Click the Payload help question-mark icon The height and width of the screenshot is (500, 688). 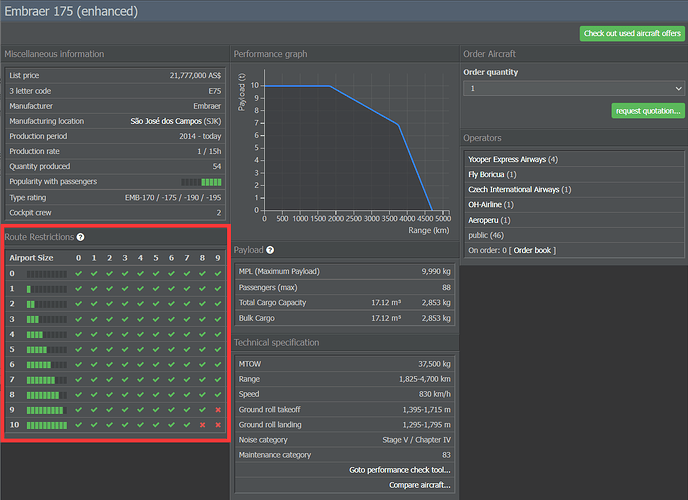pyautogui.click(x=270, y=250)
